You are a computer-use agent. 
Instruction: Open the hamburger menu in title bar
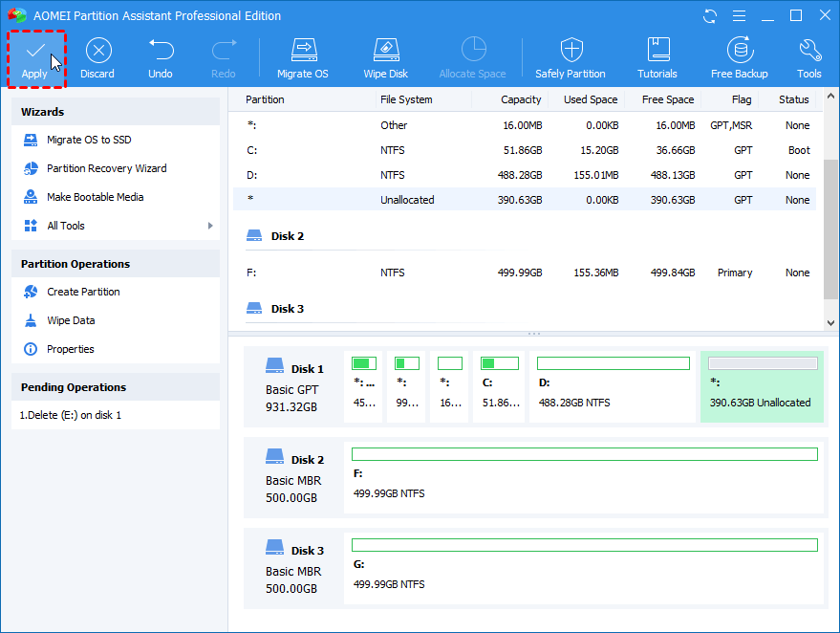(740, 16)
